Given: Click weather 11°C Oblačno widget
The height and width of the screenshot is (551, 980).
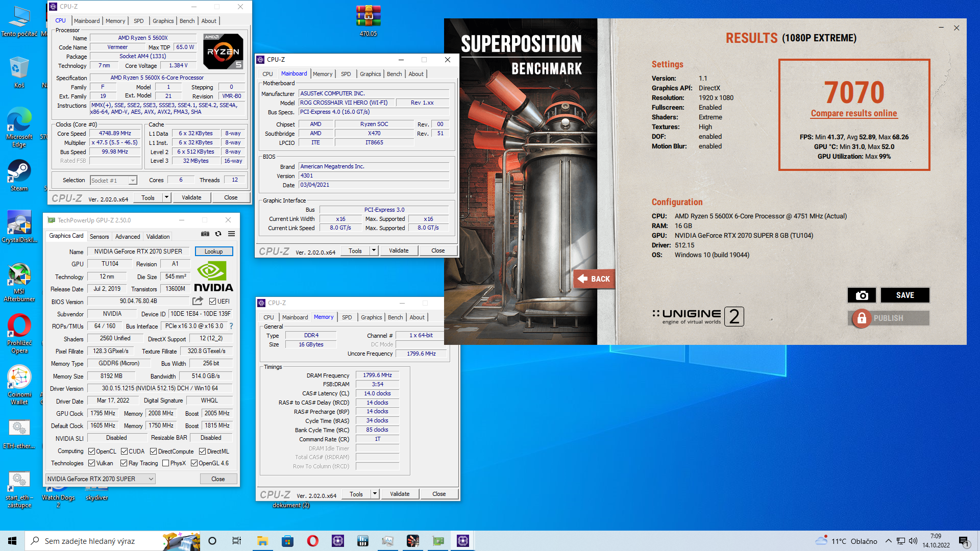Looking at the screenshot, I should pos(847,541).
